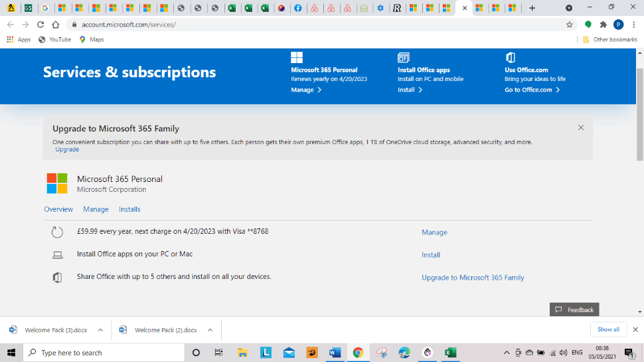Open the Mail app from the taskbar
This screenshot has width=644, height=362.
pyautogui.click(x=289, y=353)
